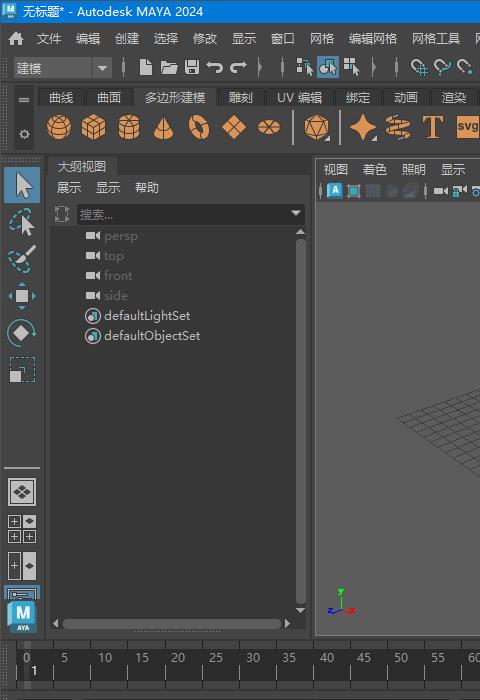Open the viewport 着色 menu
The width and height of the screenshot is (480, 700).
[x=374, y=170]
